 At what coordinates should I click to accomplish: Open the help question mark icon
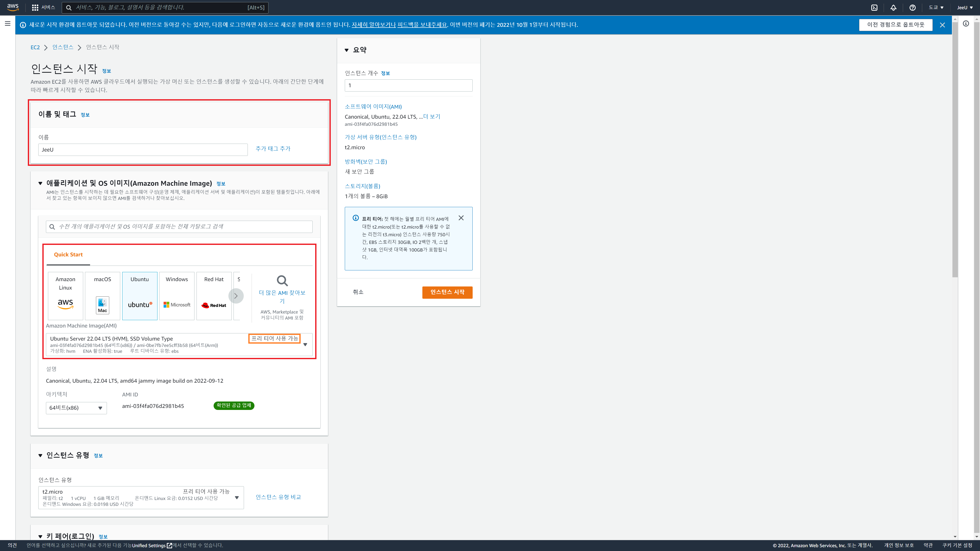click(x=912, y=8)
